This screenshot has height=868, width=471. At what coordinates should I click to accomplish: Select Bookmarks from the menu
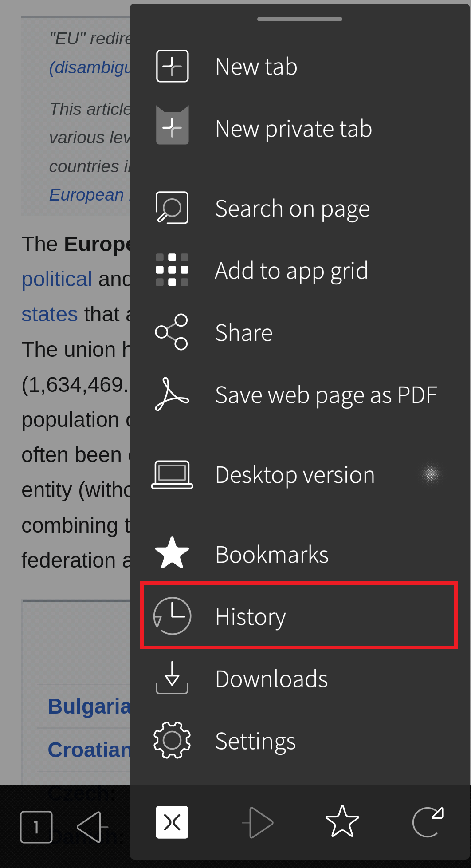click(271, 554)
